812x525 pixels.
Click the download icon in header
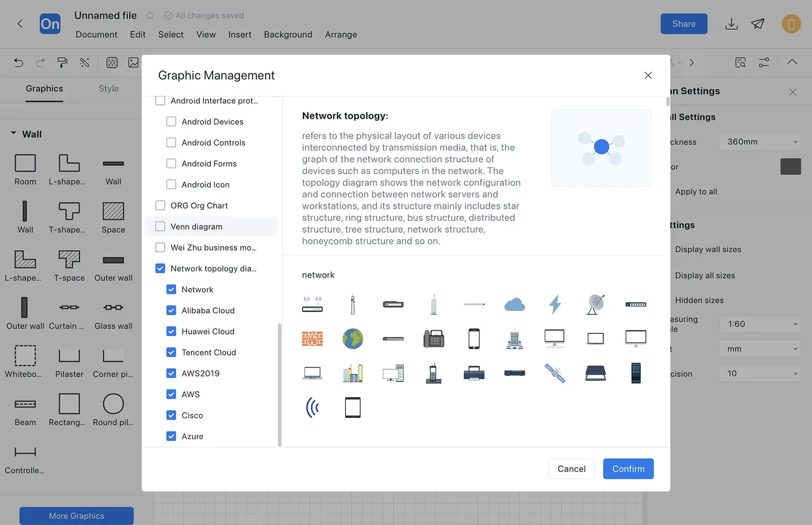[731, 24]
